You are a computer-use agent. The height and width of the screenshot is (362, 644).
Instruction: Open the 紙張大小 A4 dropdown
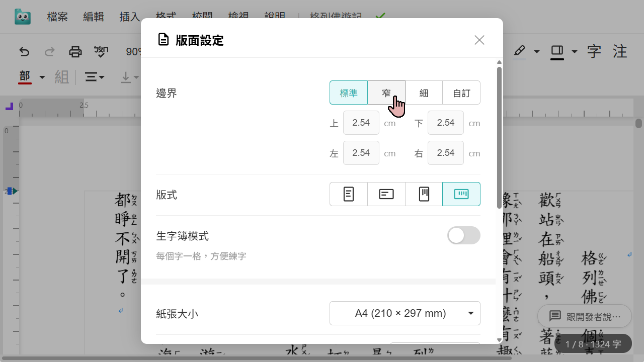(x=405, y=313)
